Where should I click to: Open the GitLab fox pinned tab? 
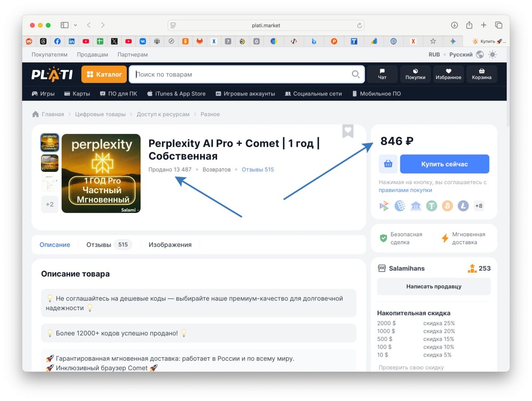coord(199,41)
